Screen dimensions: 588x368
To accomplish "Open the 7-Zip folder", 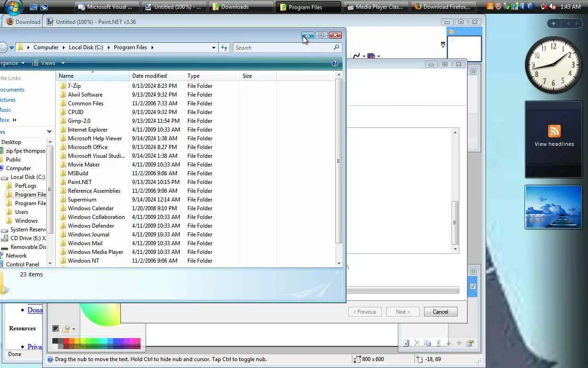I will point(74,86).
